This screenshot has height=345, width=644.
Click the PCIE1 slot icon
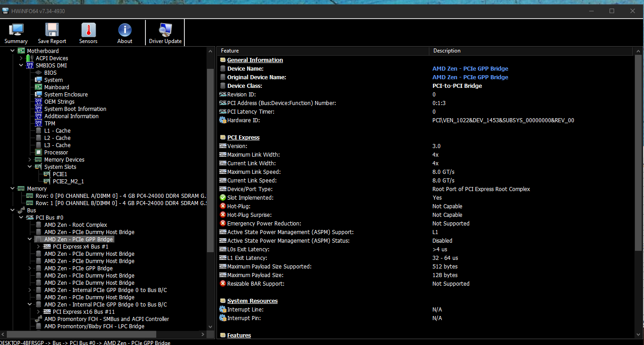point(47,174)
